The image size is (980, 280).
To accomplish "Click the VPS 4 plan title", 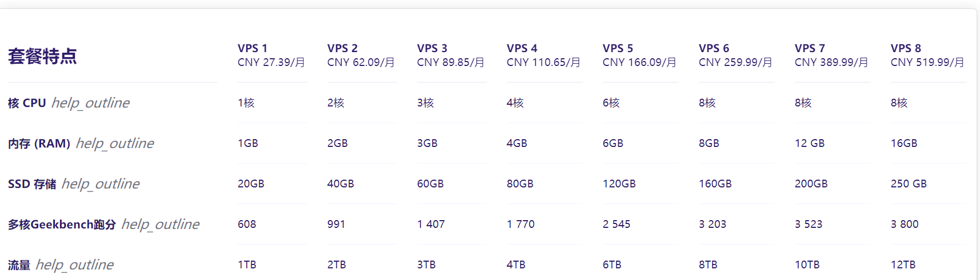I will click(x=522, y=48).
